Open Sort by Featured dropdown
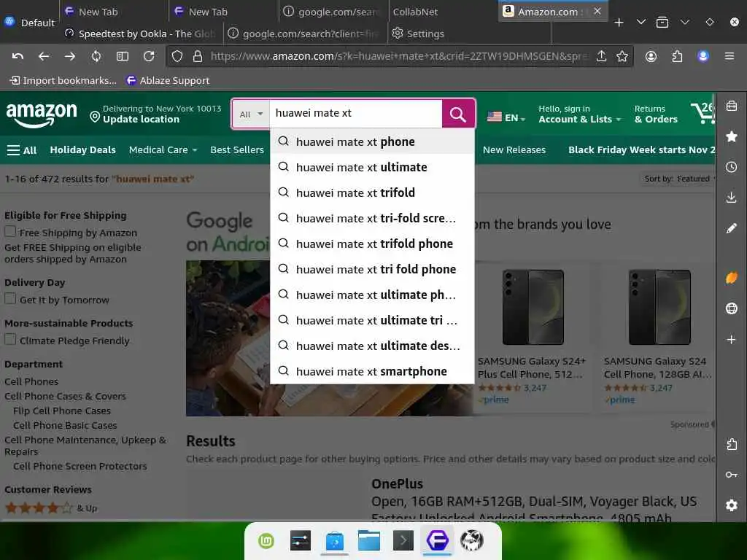 (x=678, y=179)
